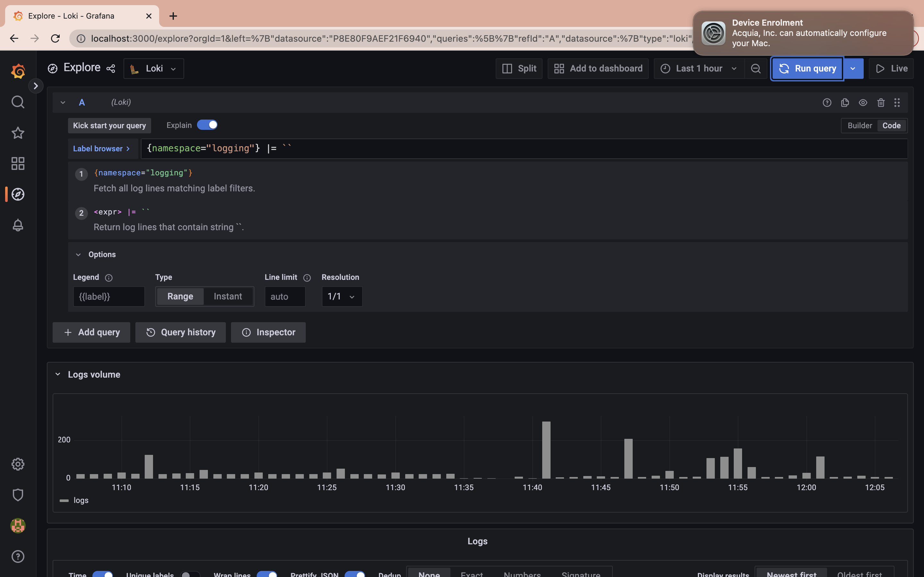This screenshot has height=577, width=924.
Task: Open Query history
Action: pyautogui.click(x=181, y=332)
